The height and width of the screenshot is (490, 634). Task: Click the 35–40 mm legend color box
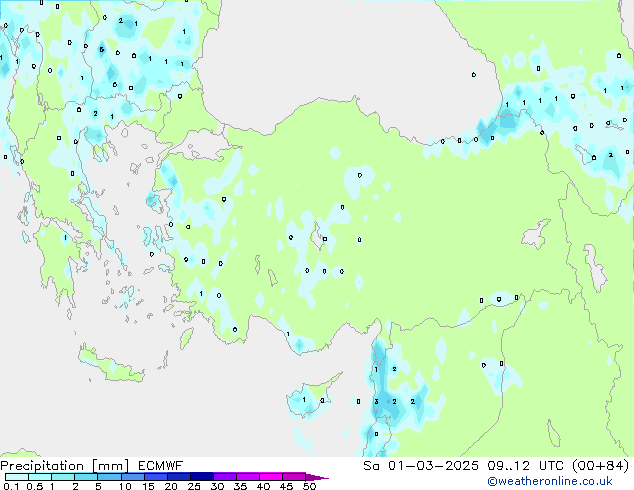(x=247, y=477)
